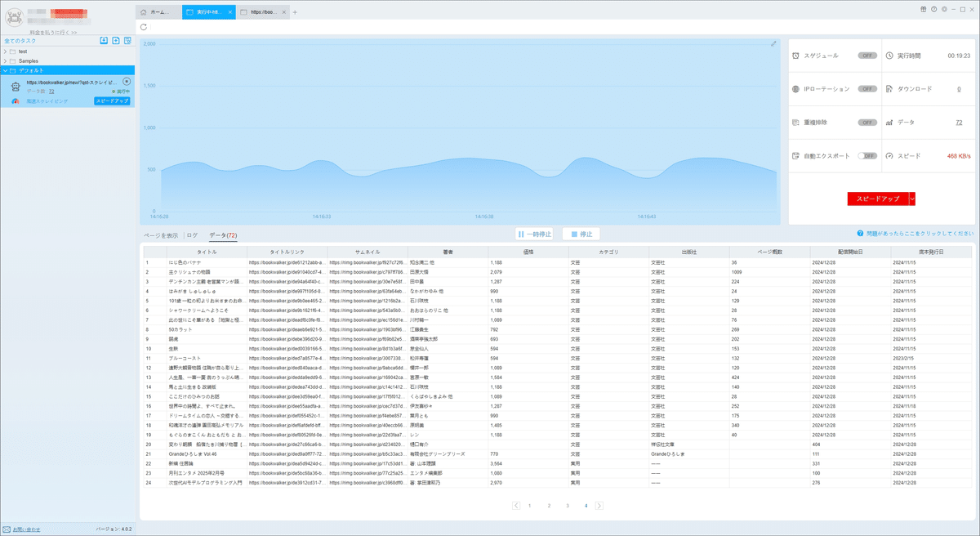The width and height of the screenshot is (980, 536).
Task: Click the blue question icon near 問題があったら
Action: click(860, 234)
